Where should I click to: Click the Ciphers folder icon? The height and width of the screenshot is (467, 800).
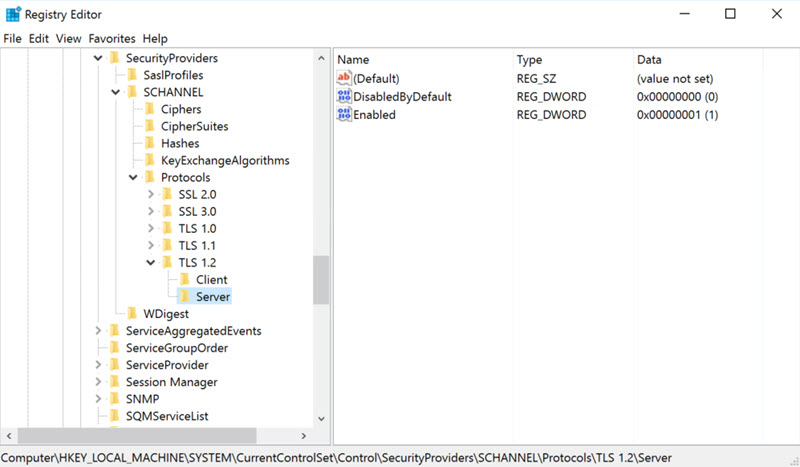[150, 109]
